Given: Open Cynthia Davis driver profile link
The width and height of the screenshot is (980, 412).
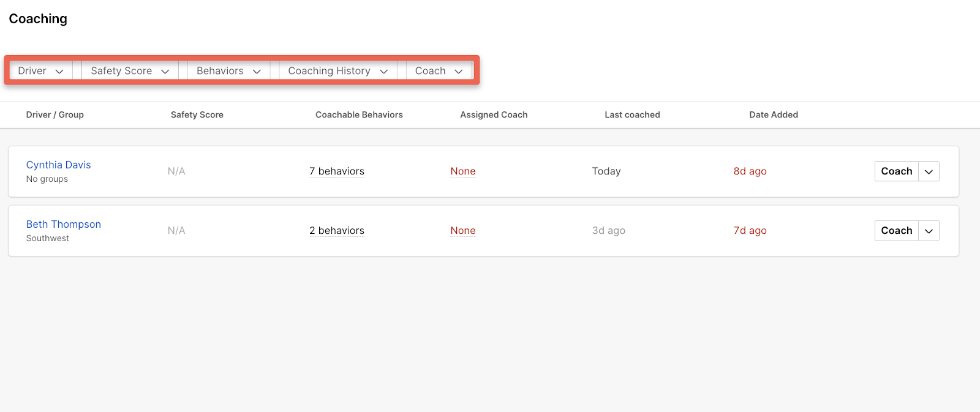Looking at the screenshot, I should point(58,165).
